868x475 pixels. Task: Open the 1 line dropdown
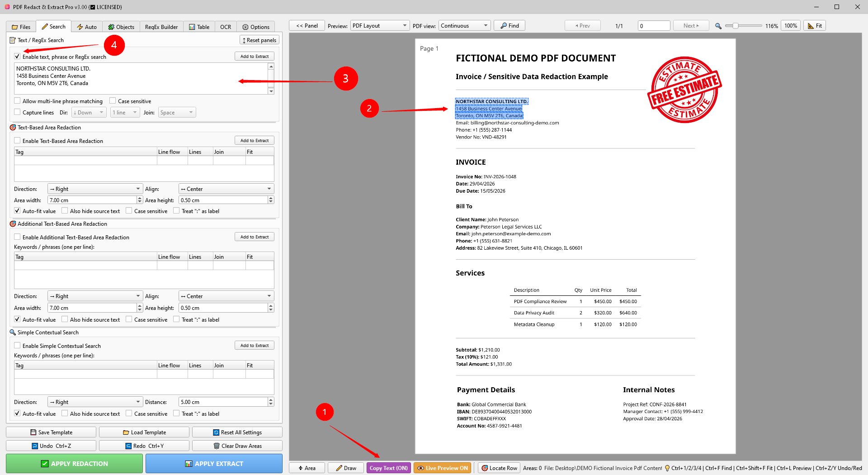tap(125, 113)
